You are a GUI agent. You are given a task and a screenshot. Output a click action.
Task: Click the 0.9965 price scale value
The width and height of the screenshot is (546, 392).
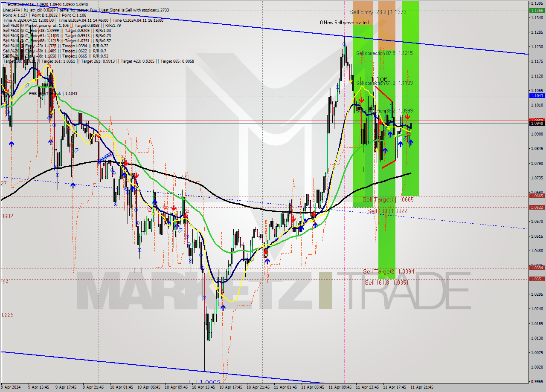pyautogui.click(x=537, y=381)
